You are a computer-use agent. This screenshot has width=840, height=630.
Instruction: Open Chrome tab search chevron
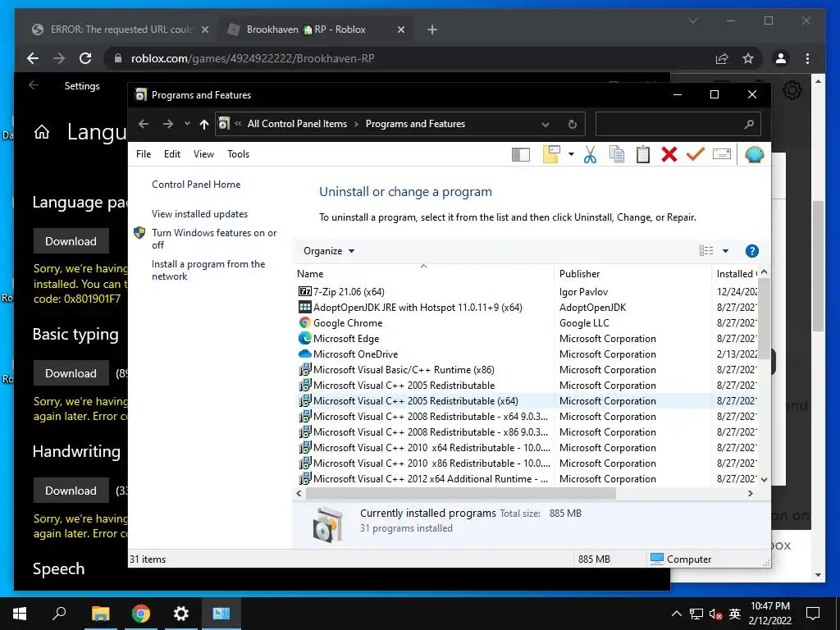tap(692, 21)
